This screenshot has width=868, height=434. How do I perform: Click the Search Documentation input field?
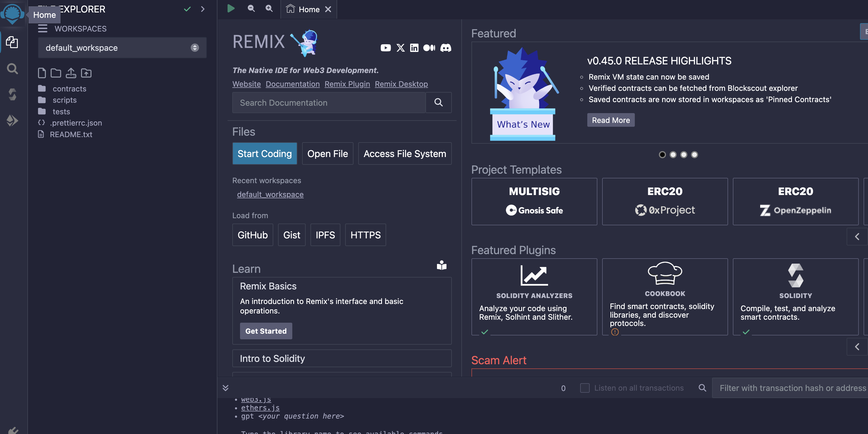click(x=329, y=103)
